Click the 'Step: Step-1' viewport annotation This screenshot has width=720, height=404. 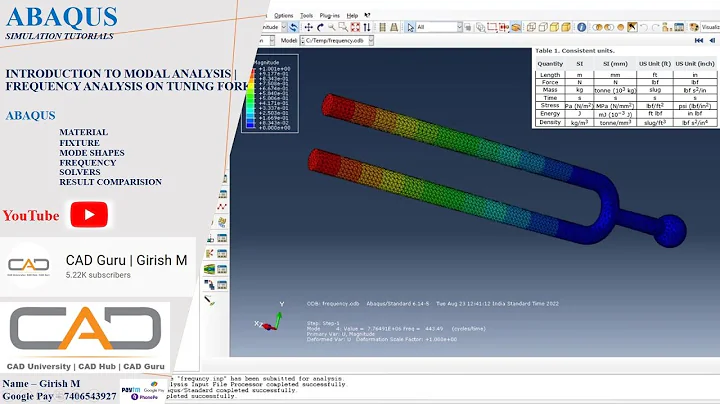[x=323, y=323]
